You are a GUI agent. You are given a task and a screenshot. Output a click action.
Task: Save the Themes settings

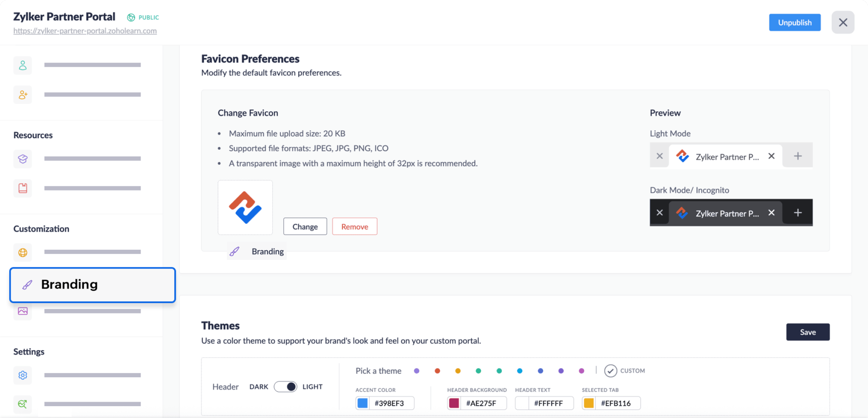pos(808,332)
